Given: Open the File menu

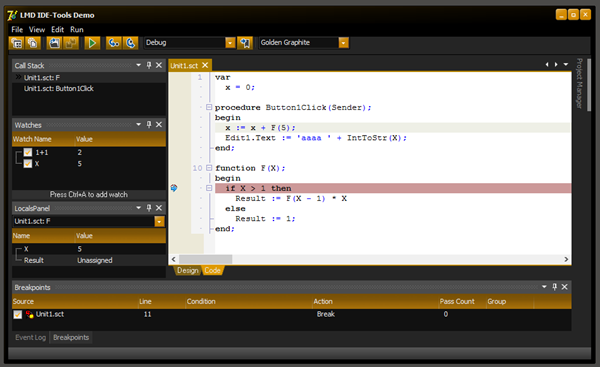Looking at the screenshot, I should (x=17, y=29).
